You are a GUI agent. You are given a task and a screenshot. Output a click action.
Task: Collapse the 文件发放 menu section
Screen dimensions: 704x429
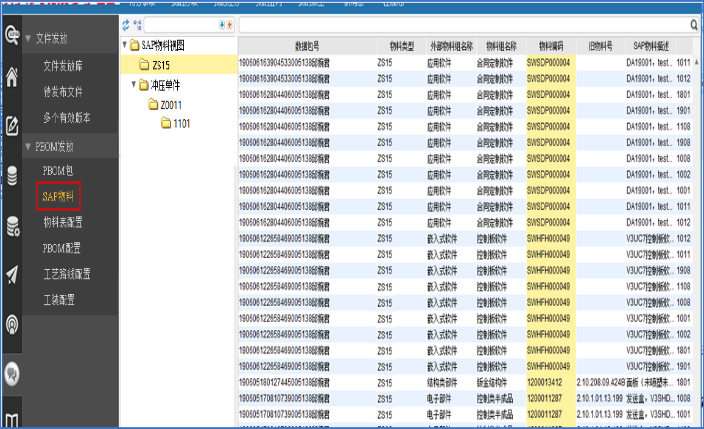point(27,38)
